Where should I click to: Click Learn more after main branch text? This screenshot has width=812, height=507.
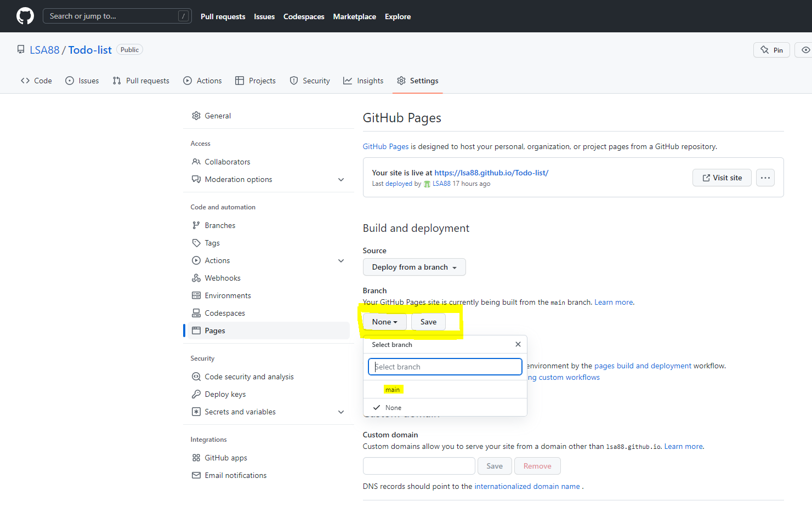click(614, 302)
